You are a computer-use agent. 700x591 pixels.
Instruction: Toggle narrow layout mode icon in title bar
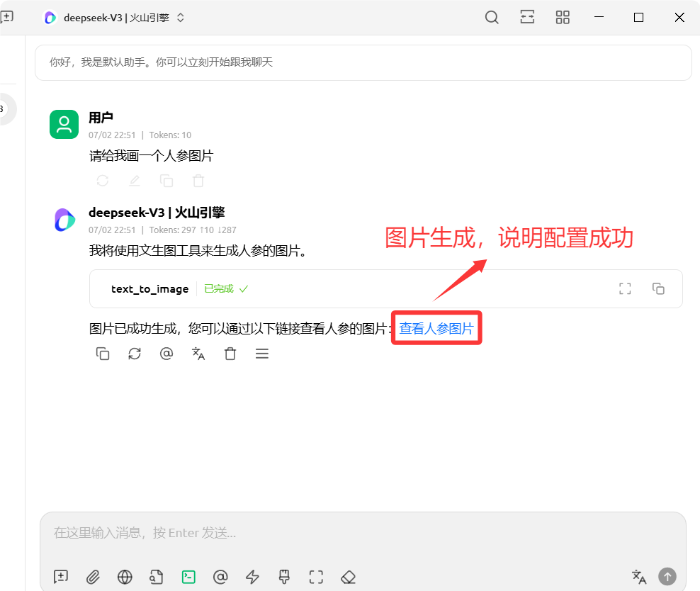[x=527, y=18]
